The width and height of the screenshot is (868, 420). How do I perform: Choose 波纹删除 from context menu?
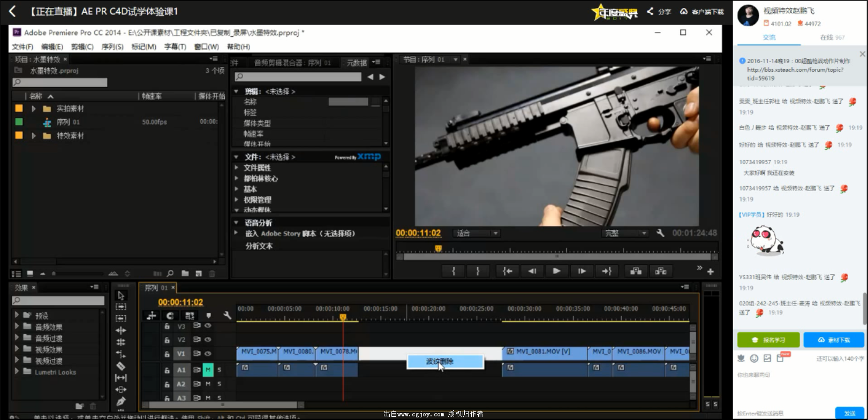point(446,362)
